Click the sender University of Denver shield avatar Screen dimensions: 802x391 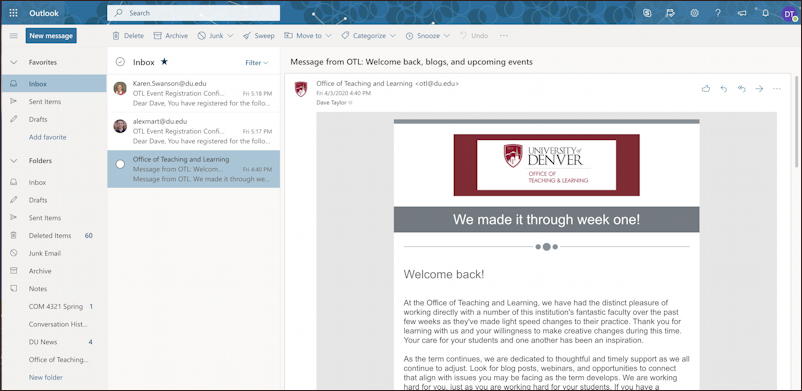(x=301, y=89)
